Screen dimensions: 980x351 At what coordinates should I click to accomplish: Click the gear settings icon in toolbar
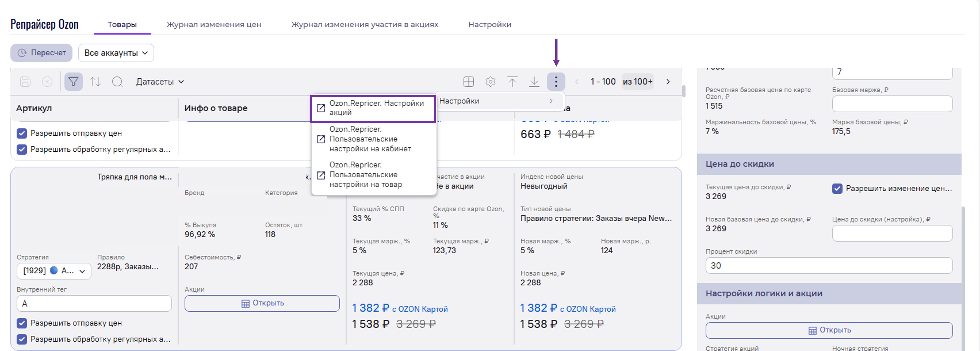(490, 81)
